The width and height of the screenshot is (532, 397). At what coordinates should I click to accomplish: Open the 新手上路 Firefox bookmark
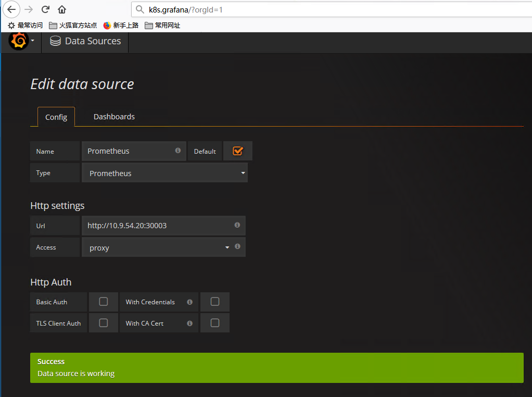tap(121, 26)
